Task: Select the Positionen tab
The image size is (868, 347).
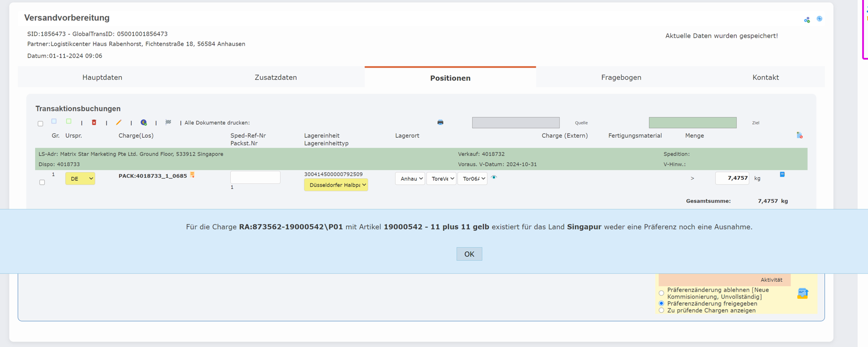Action: pyautogui.click(x=450, y=78)
